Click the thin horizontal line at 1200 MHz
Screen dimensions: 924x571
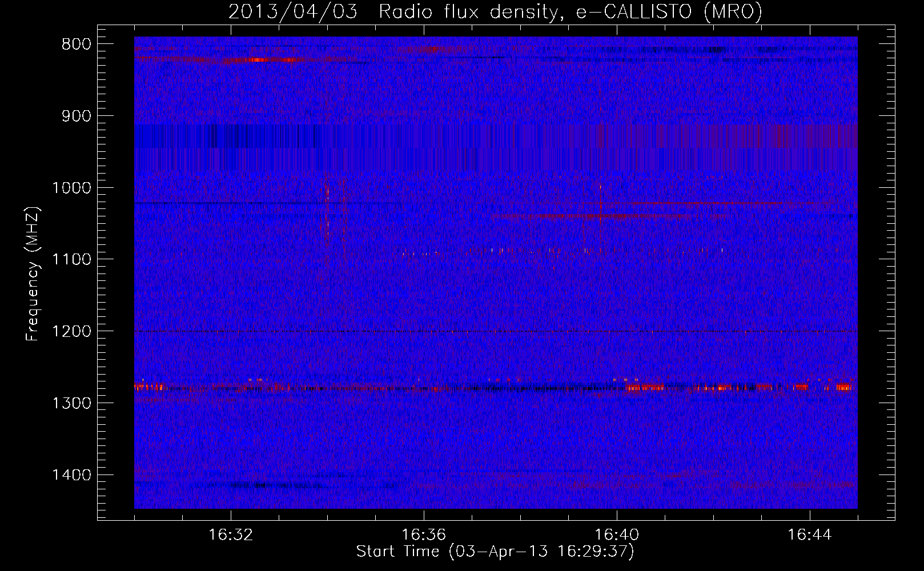[x=495, y=332]
